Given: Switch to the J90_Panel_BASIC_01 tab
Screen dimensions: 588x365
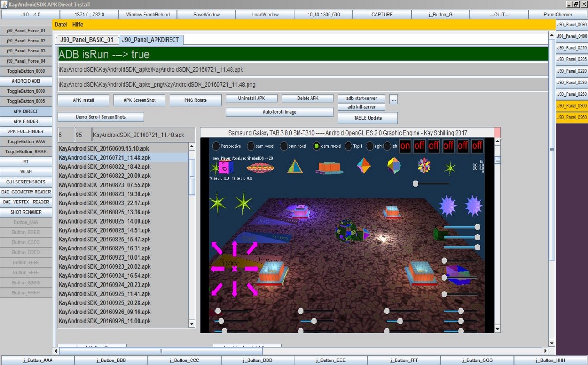Looking at the screenshot, I should (x=87, y=40).
